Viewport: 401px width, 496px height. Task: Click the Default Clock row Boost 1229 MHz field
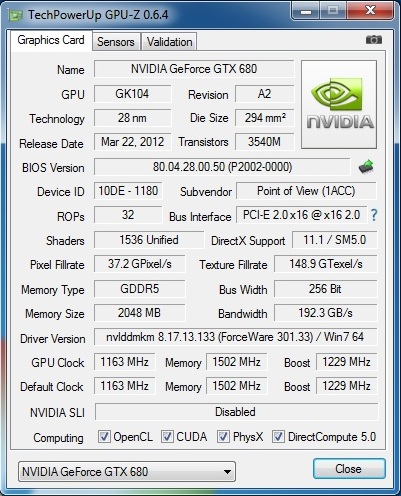click(347, 386)
